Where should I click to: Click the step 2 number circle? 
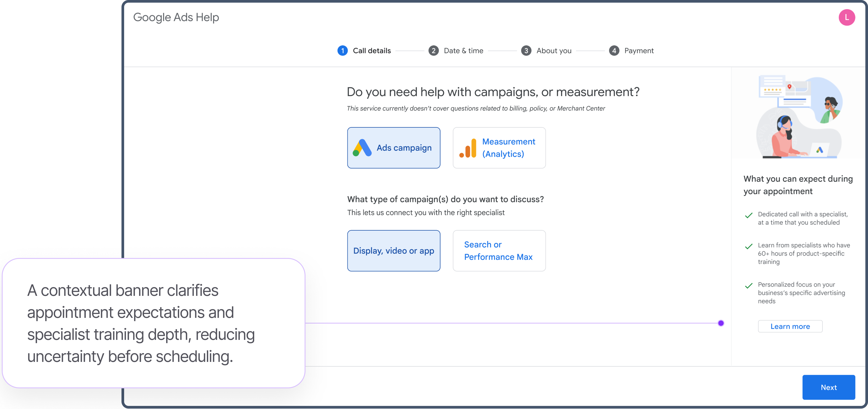click(433, 51)
